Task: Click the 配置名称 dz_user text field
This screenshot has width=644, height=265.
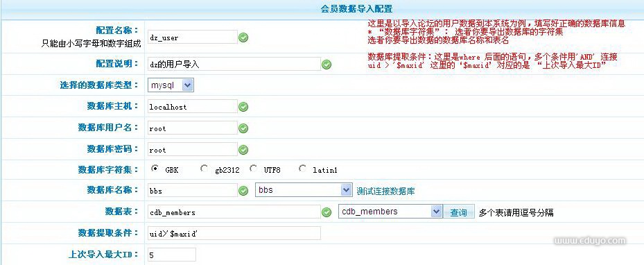Action: point(192,37)
